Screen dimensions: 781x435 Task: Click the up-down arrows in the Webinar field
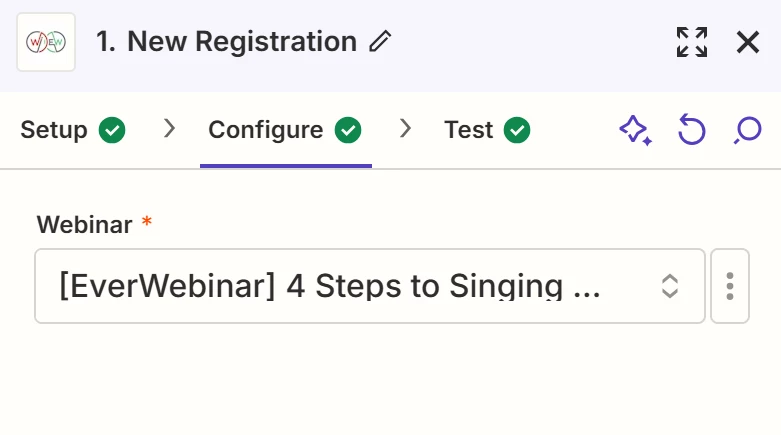coord(670,286)
